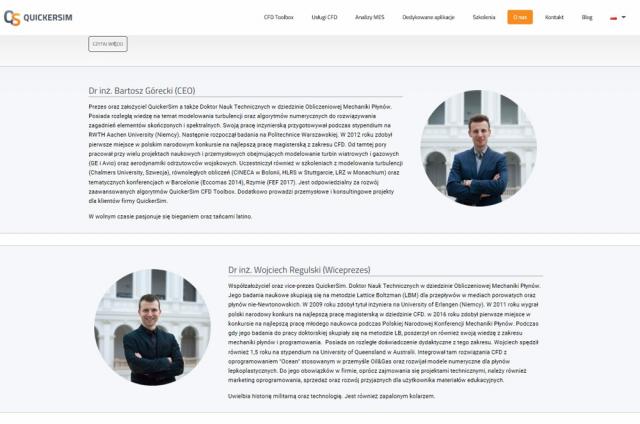Open the Kontakt page
This screenshot has height=424, width=640.
[554, 17]
